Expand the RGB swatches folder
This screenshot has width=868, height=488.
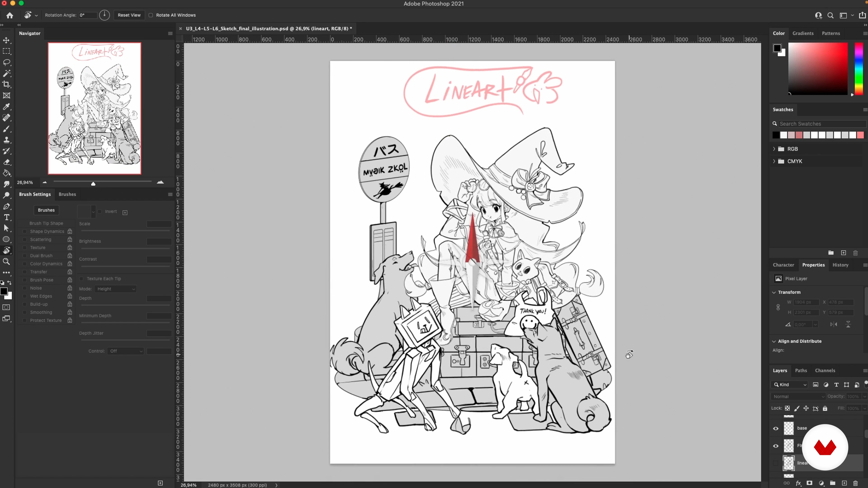774,149
